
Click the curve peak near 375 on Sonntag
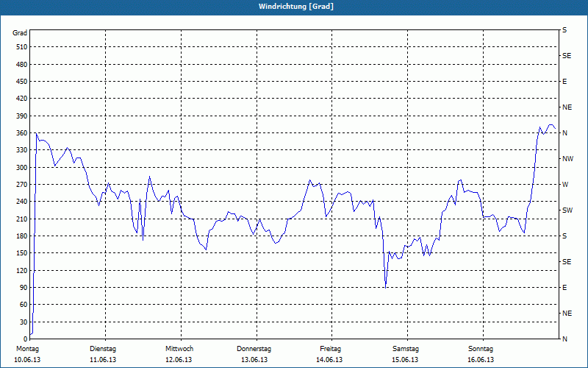point(551,124)
